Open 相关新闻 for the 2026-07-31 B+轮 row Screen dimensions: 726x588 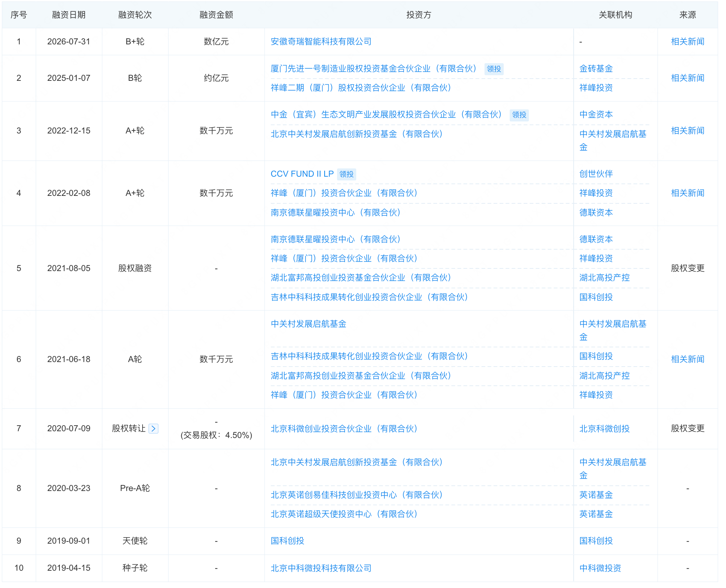(x=688, y=42)
